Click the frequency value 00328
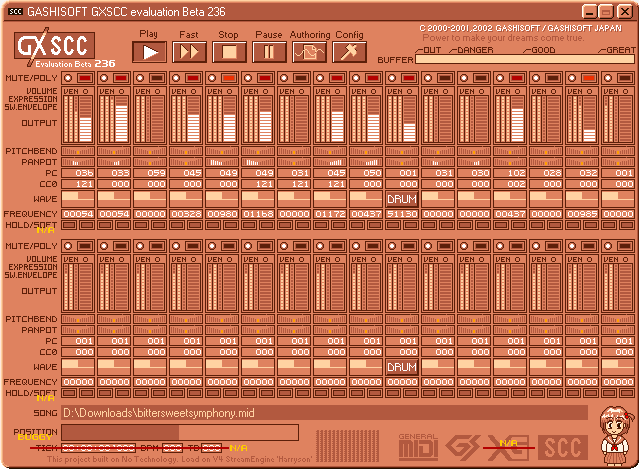Image resolution: width=639 pixels, height=469 pixels. pos(186,214)
